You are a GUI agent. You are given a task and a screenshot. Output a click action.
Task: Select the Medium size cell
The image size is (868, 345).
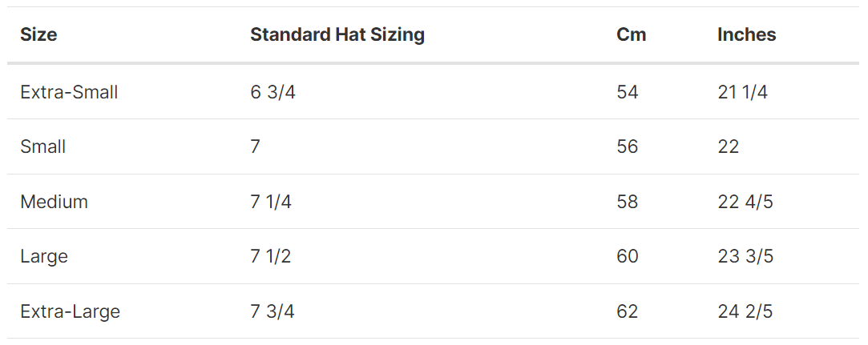coord(55,202)
